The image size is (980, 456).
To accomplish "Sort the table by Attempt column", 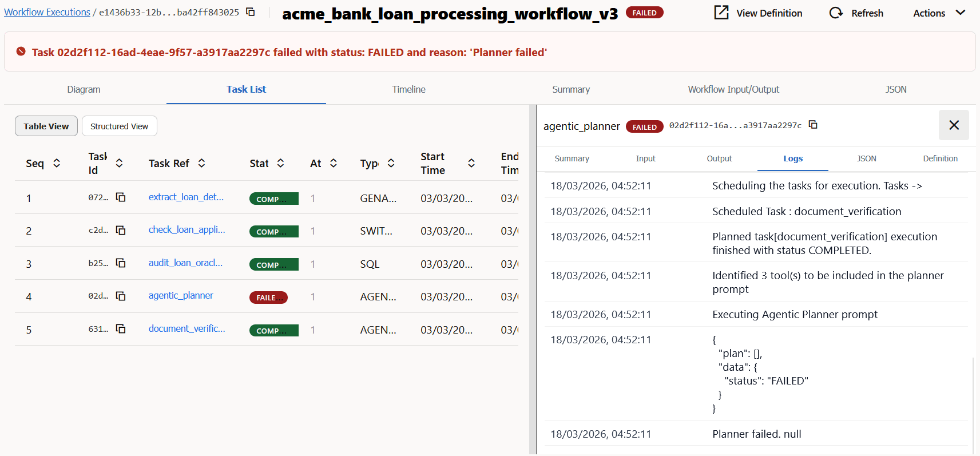I will 334,163.
